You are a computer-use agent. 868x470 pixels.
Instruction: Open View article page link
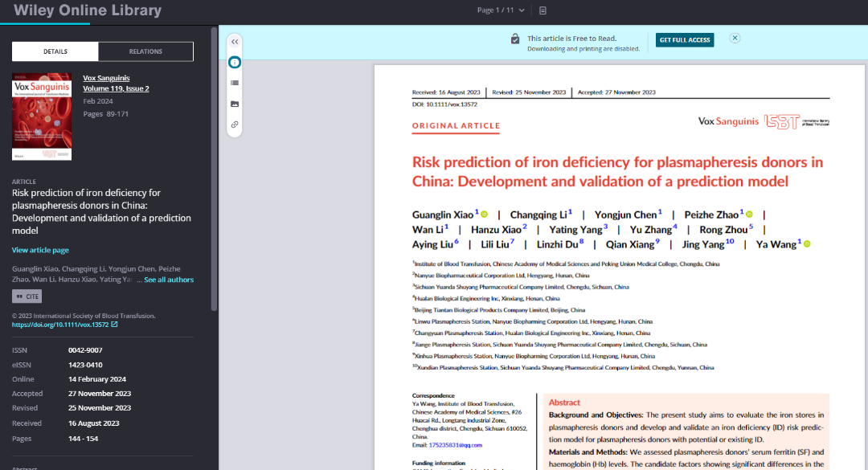click(x=40, y=250)
